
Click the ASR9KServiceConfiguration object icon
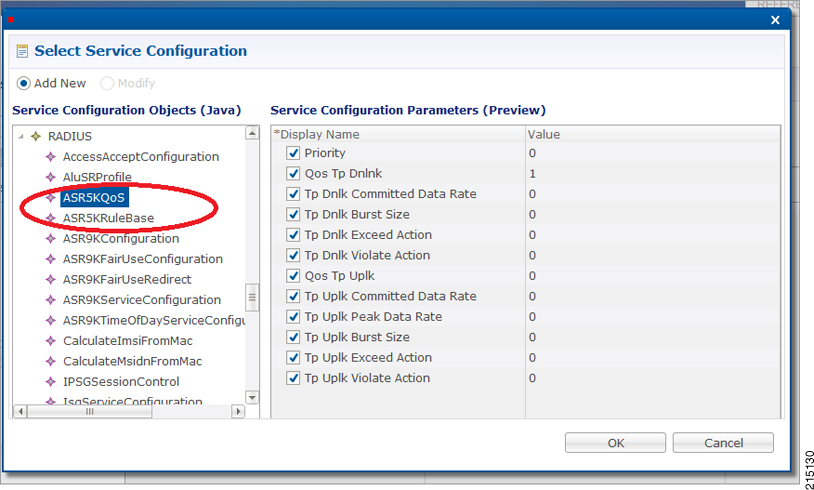[50, 300]
